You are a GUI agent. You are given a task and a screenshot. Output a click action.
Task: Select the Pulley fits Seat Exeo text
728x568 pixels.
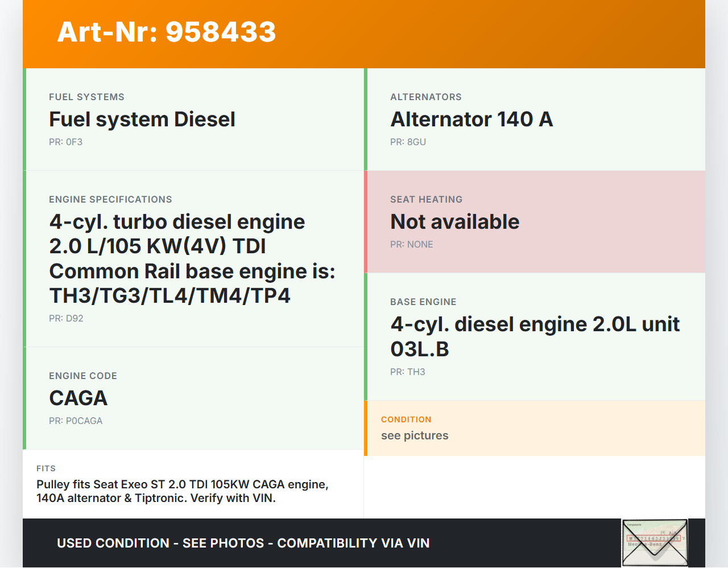[x=182, y=491]
